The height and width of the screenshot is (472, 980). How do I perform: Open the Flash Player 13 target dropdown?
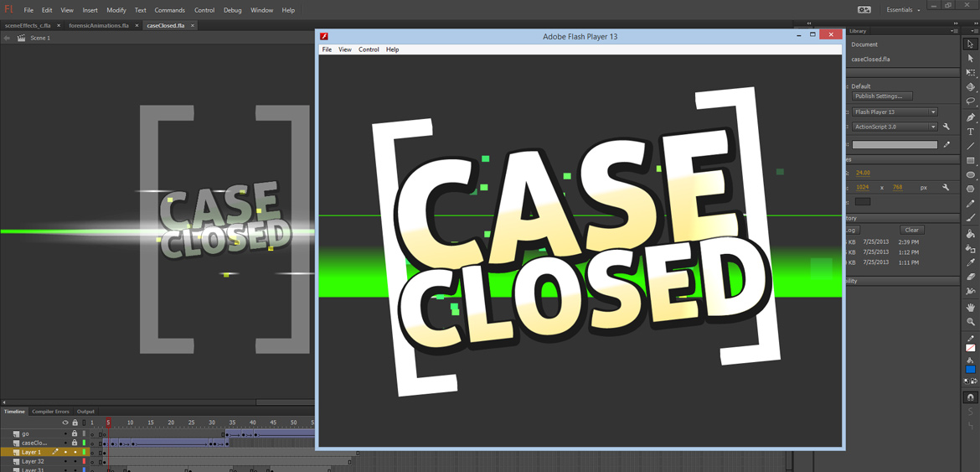(x=895, y=112)
